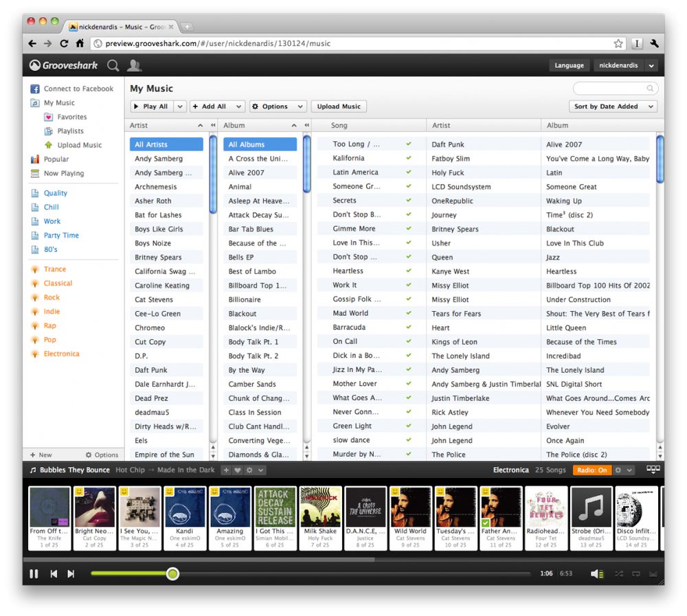This screenshot has height=616, width=687.
Task: Open queue gear settings next to Radio On
Action: tap(618, 470)
